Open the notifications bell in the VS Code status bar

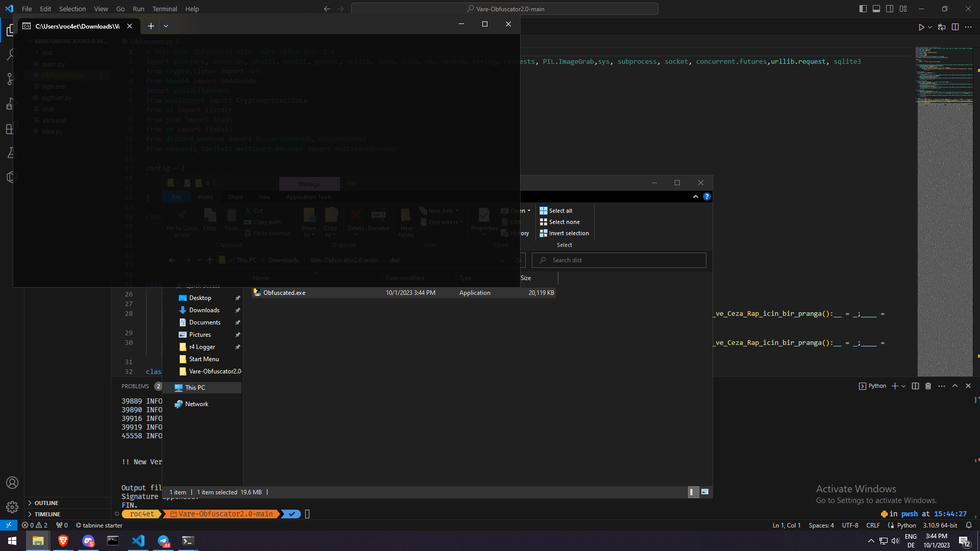click(x=969, y=525)
